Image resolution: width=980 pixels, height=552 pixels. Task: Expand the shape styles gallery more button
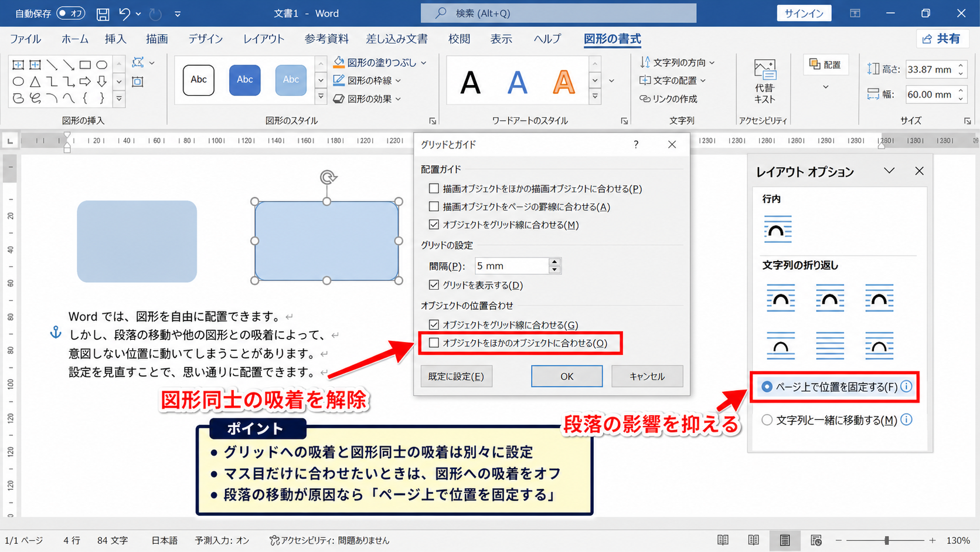point(321,97)
